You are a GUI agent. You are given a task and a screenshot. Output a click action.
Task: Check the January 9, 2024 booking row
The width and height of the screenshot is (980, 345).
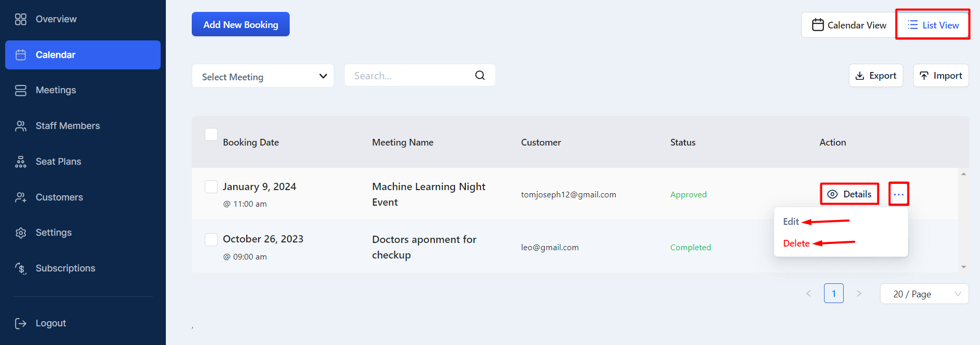(x=211, y=186)
